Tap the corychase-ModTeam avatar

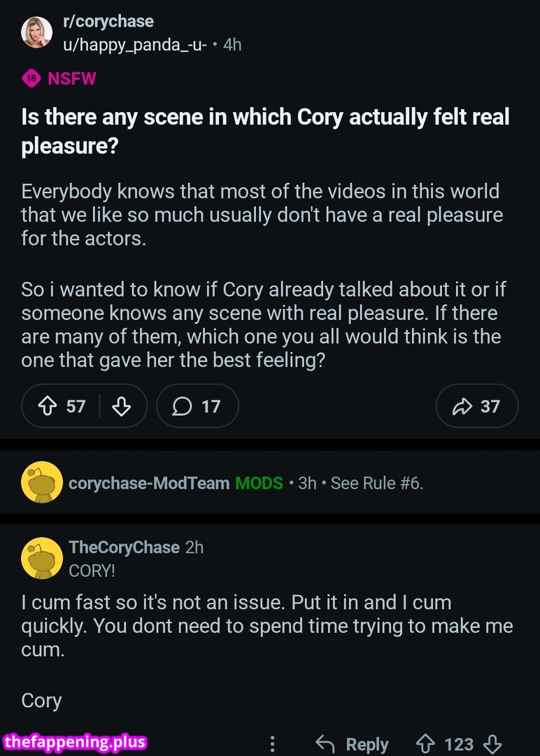(42, 482)
